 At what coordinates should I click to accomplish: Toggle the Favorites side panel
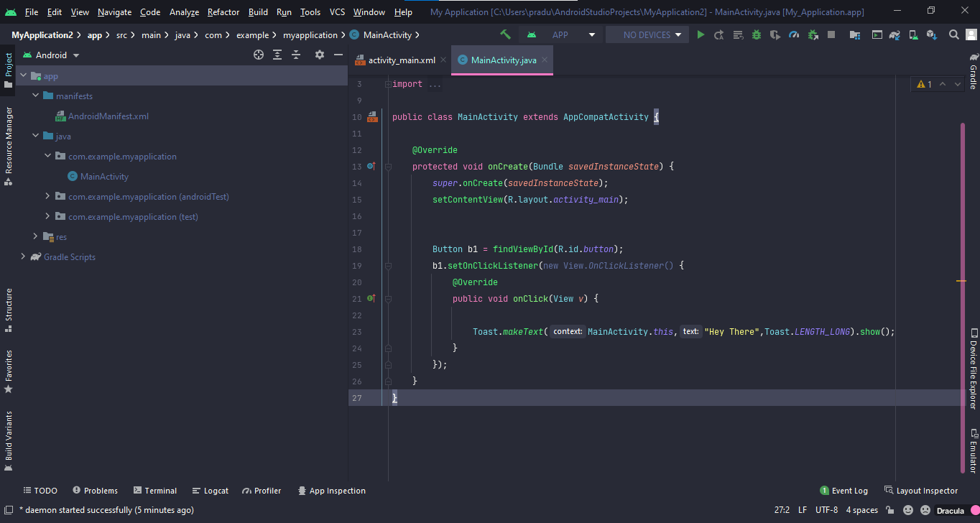pos(9,371)
